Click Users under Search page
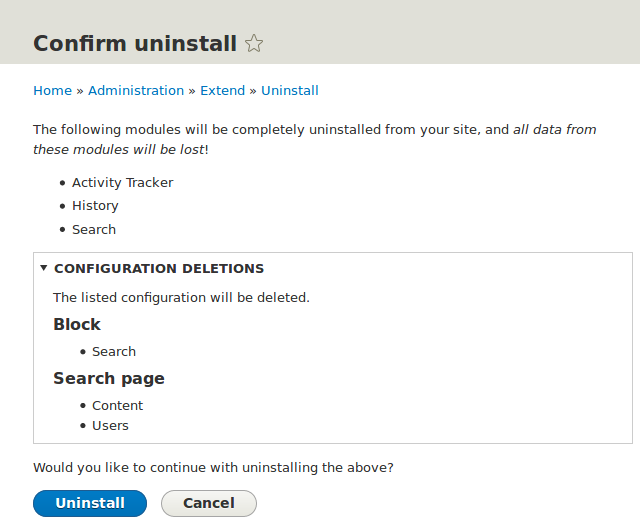Screen dimensions: 640x517 click(110, 425)
